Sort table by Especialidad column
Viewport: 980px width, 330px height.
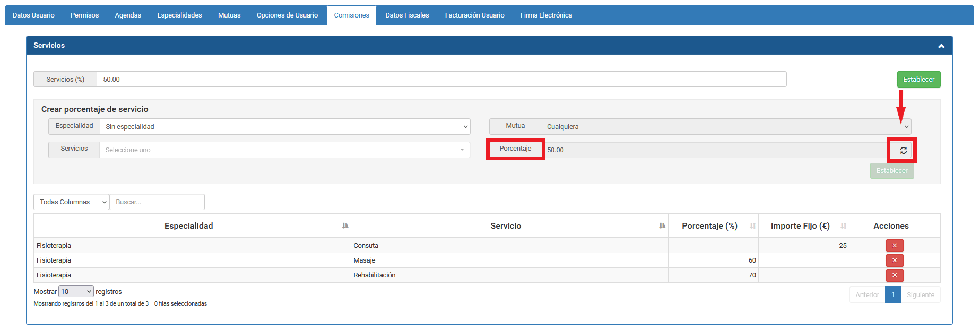tap(192, 226)
